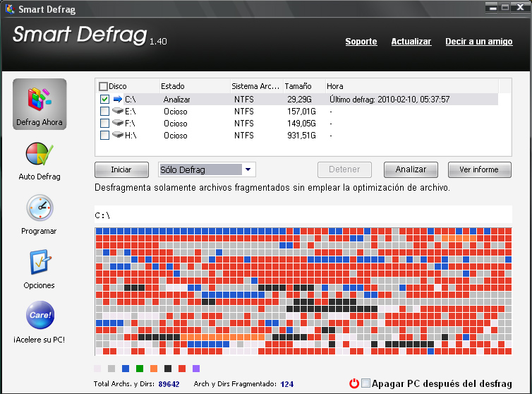
Task: Click the Ver informe button
Action: point(479,169)
